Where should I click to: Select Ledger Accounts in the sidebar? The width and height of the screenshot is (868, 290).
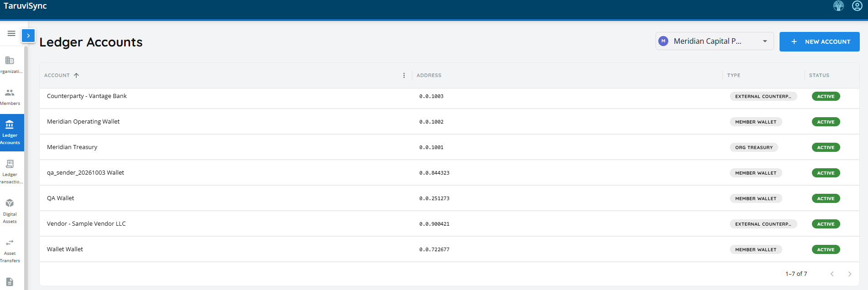[x=10, y=133]
